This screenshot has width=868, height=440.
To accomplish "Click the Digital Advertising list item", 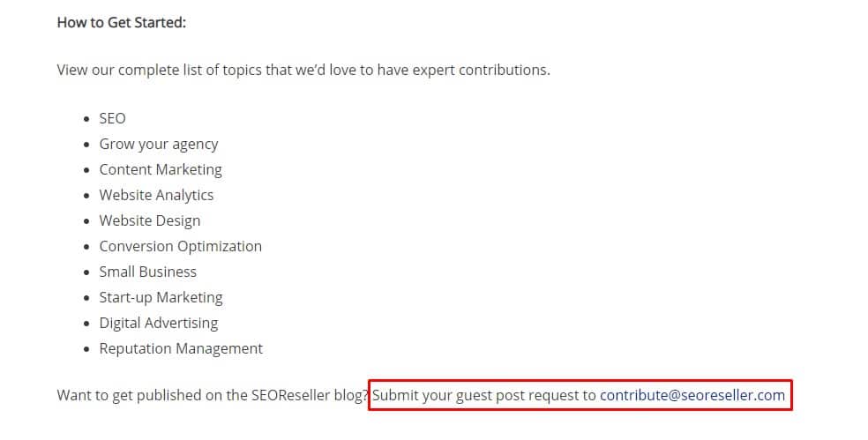I will pyautogui.click(x=158, y=324).
